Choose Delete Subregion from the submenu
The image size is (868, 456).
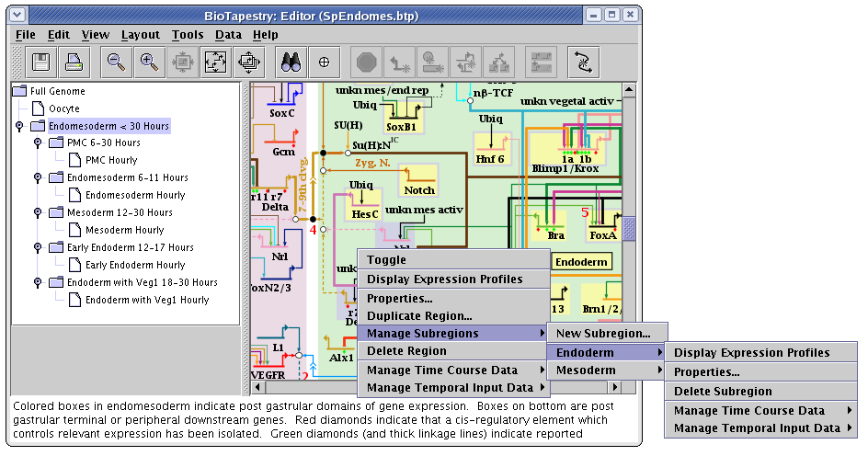pyautogui.click(x=723, y=392)
